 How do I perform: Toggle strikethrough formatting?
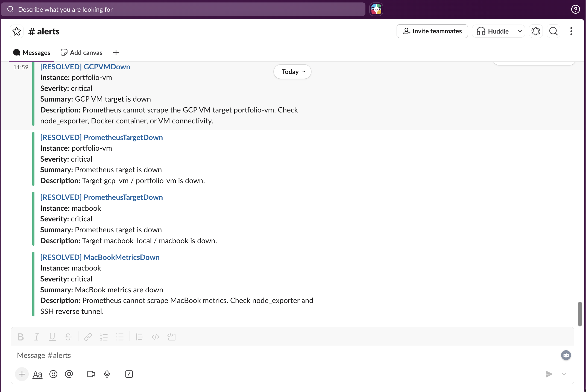point(68,337)
